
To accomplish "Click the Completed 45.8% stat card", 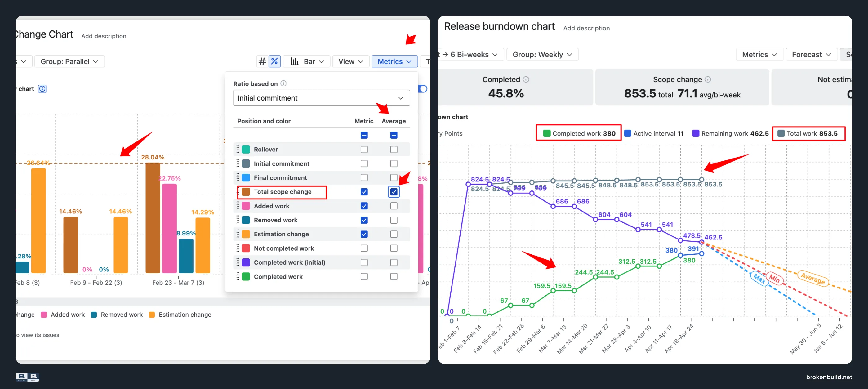I will click(515, 87).
